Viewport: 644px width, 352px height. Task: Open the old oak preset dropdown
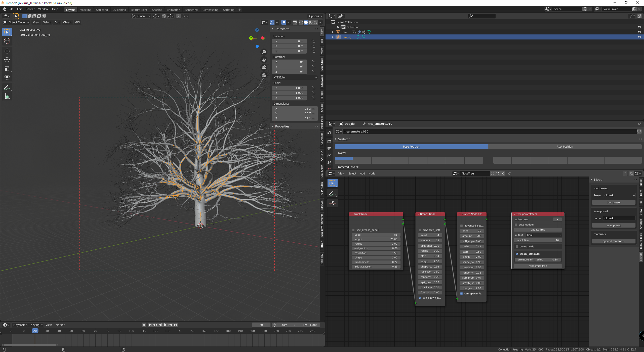(619, 195)
